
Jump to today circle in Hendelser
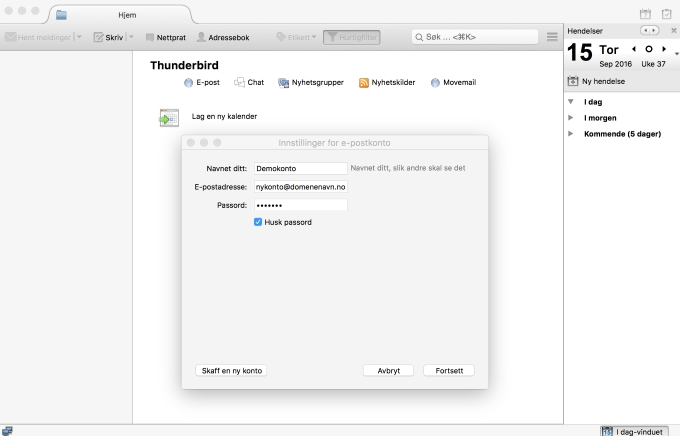649,49
